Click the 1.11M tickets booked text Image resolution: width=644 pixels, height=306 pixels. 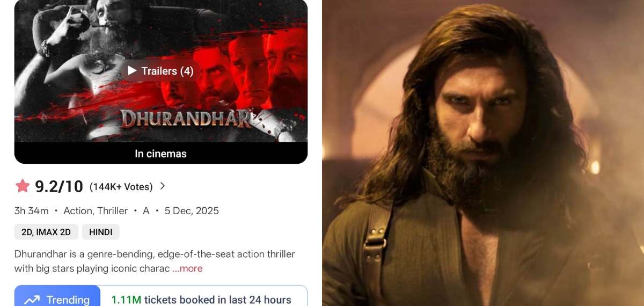coord(201,300)
